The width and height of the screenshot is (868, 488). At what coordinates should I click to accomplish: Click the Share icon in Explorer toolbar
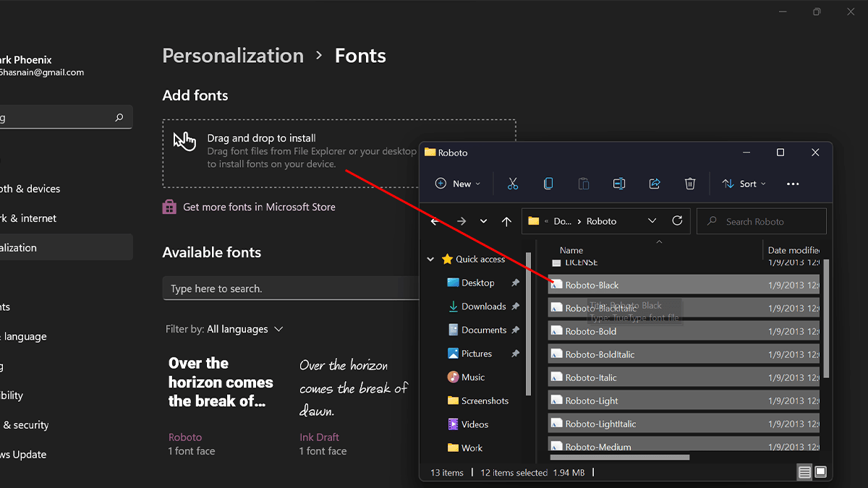coord(655,184)
